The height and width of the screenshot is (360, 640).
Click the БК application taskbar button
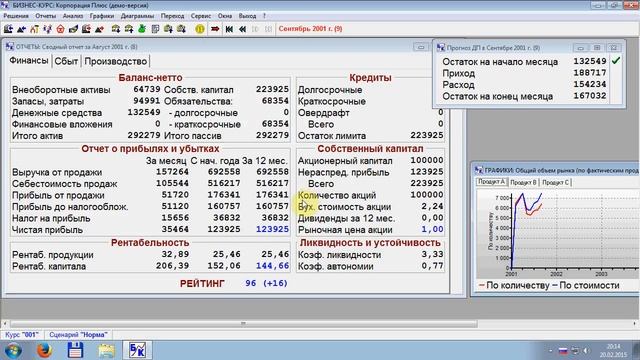coord(137,350)
